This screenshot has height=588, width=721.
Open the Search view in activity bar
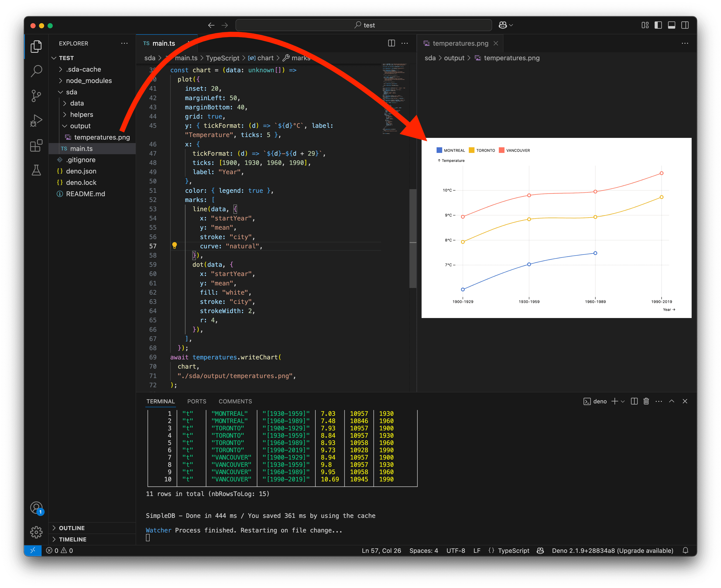pyautogui.click(x=36, y=71)
